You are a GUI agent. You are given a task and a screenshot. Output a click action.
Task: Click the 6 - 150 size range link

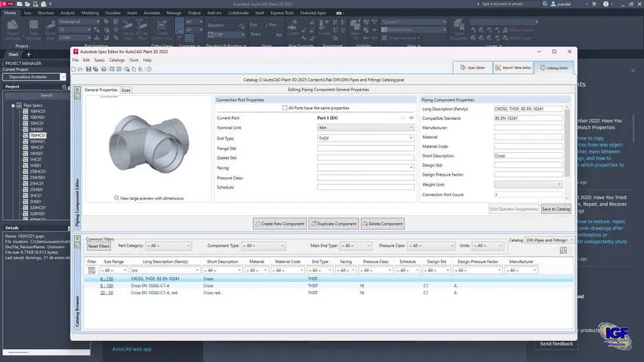(x=106, y=279)
